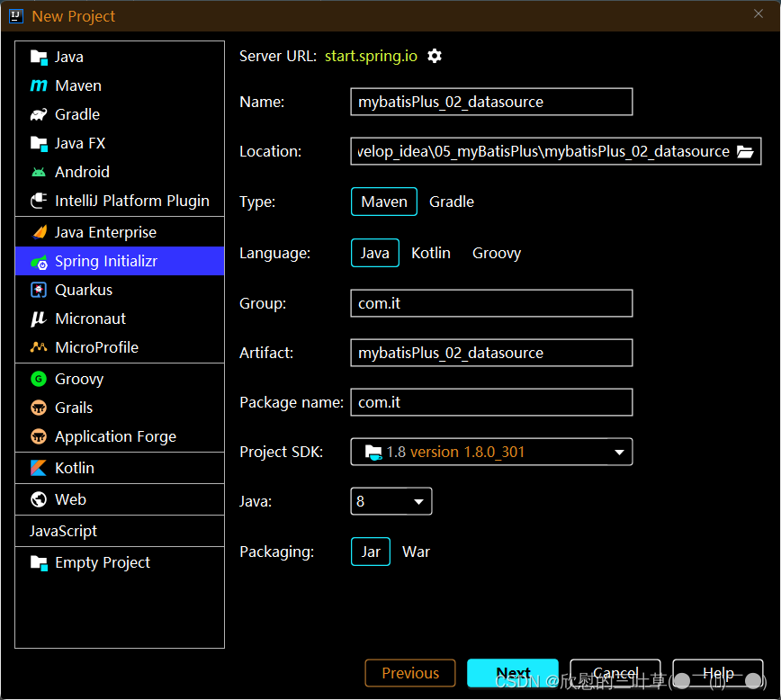This screenshot has height=700, width=781.
Task: Click the Web globe icon
Action: click(x=39, y=499)
